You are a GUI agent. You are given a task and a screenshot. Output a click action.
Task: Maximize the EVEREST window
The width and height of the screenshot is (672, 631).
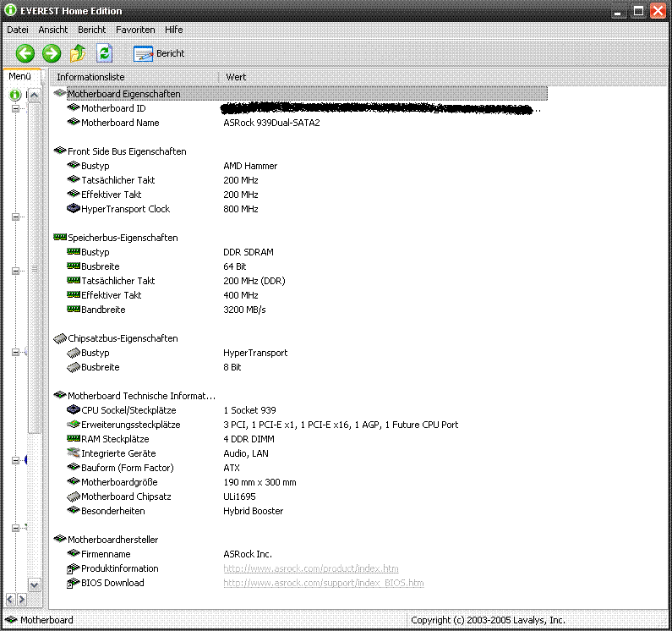pyautogui.click(x=638, y=11)
